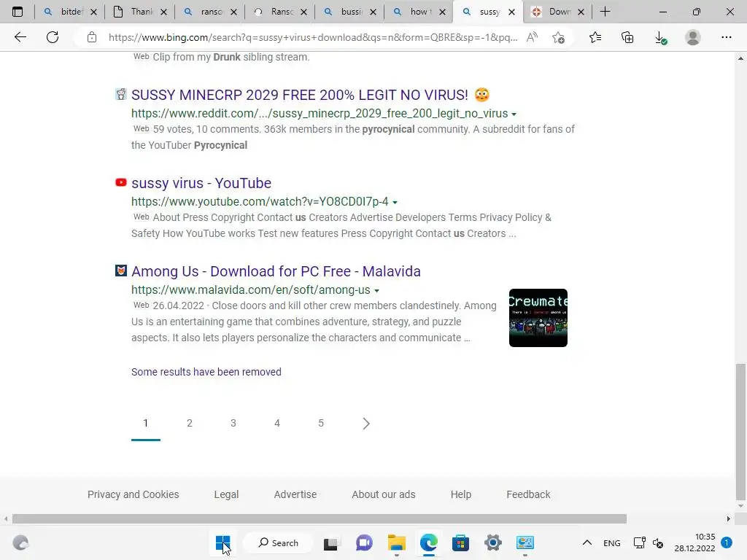Open the Settings and more ellipsis menu
The height and width of the screenshot is (560, 747).
tap(726, 37)
